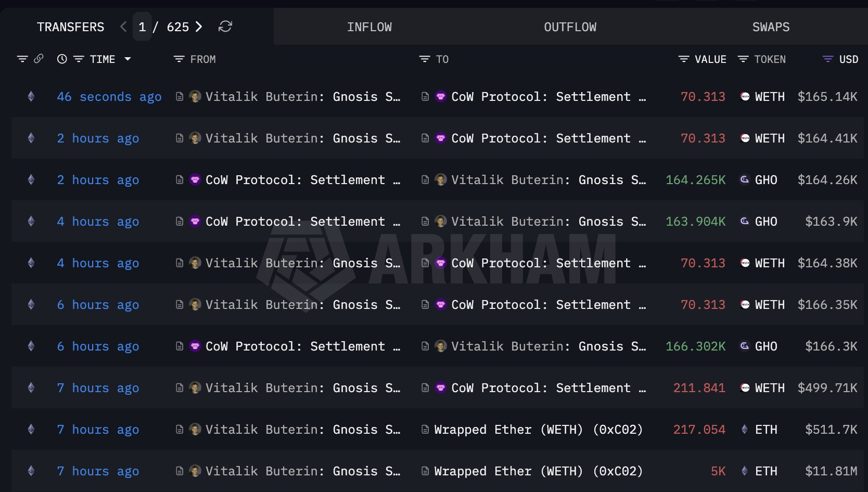Screen dimensions: 868x492
Task: Refresh the transfers list
Action: point(225,27)
